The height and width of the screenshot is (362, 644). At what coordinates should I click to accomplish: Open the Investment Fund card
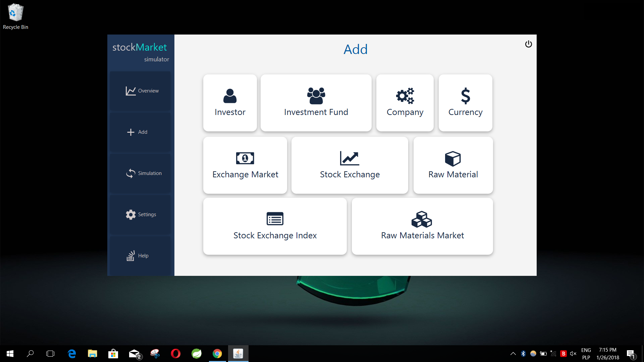(316, 103)
